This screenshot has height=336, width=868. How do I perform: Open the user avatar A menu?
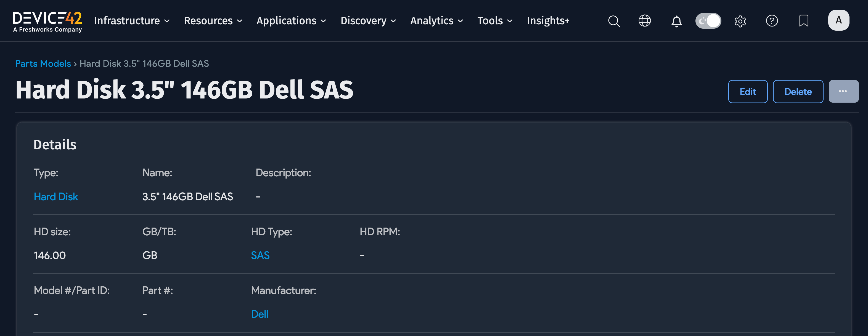point(838,20)
